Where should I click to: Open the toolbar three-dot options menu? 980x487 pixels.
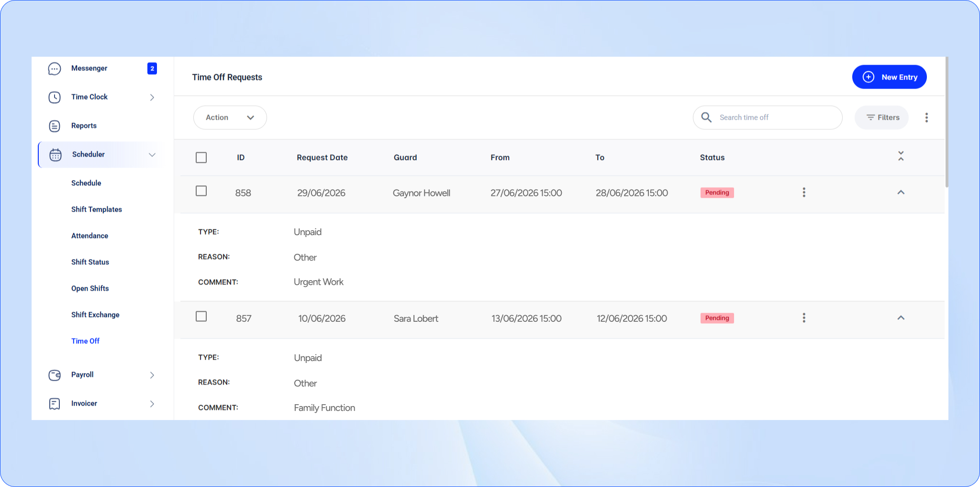(926, 118)
